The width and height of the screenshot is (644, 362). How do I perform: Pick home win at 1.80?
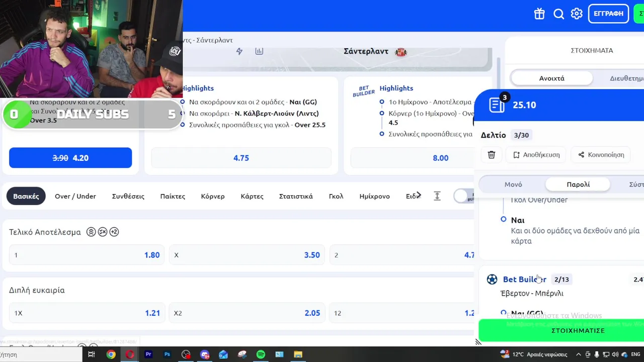point(87,255)
